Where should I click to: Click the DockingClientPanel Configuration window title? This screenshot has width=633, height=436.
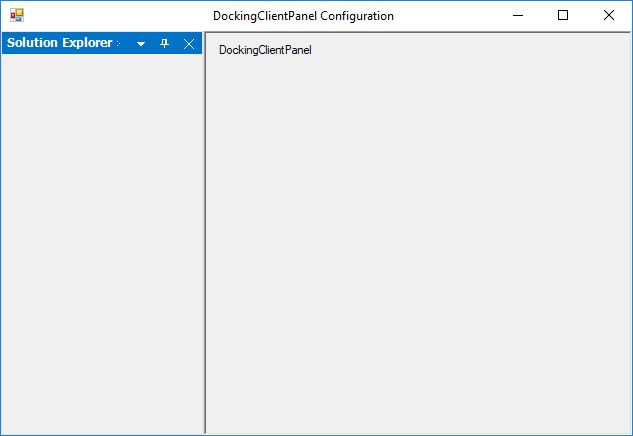(303, 16)
